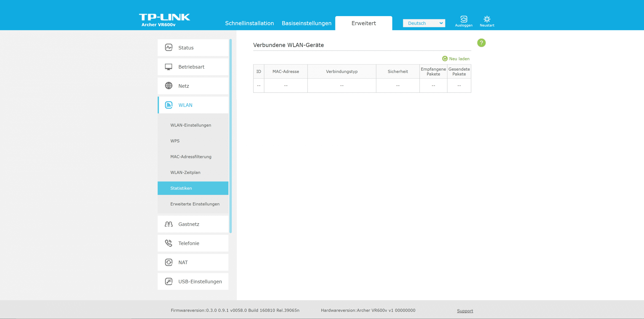Switch to the Schnellinstallation tab

(x=249, y=23)
